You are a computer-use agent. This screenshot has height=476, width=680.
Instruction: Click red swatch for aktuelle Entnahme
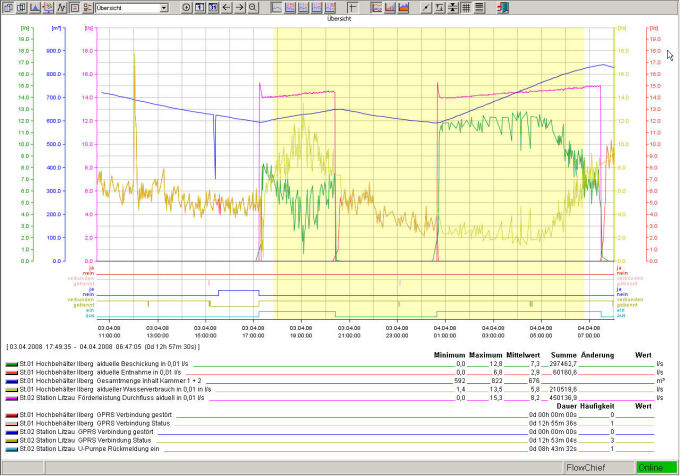[12, 373]
